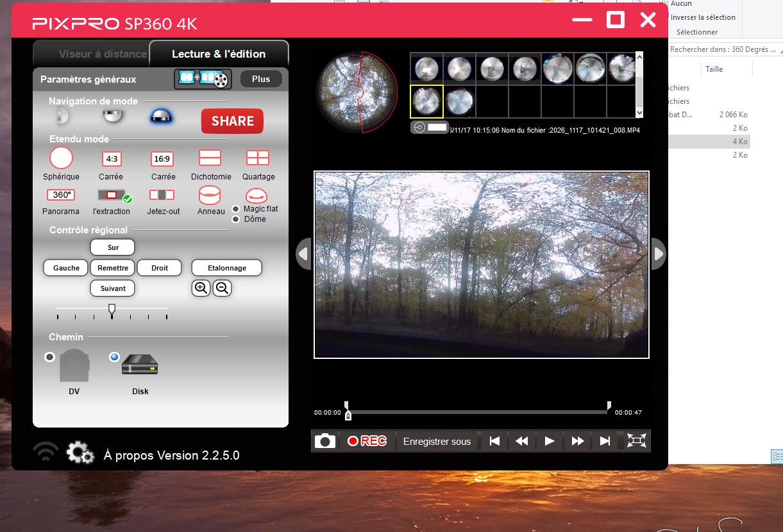Choose the DV path radio button
This screenshot has width=783, height=532.
[49, 357]
